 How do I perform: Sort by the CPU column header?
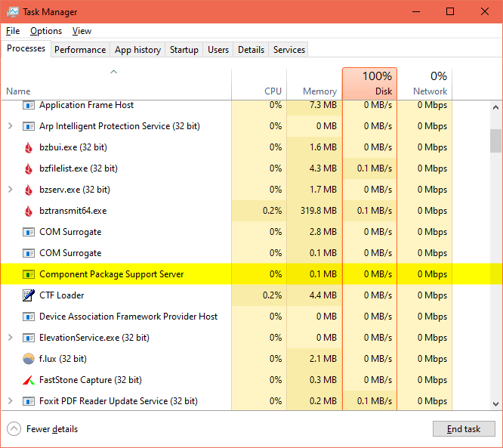pos(259,84)
